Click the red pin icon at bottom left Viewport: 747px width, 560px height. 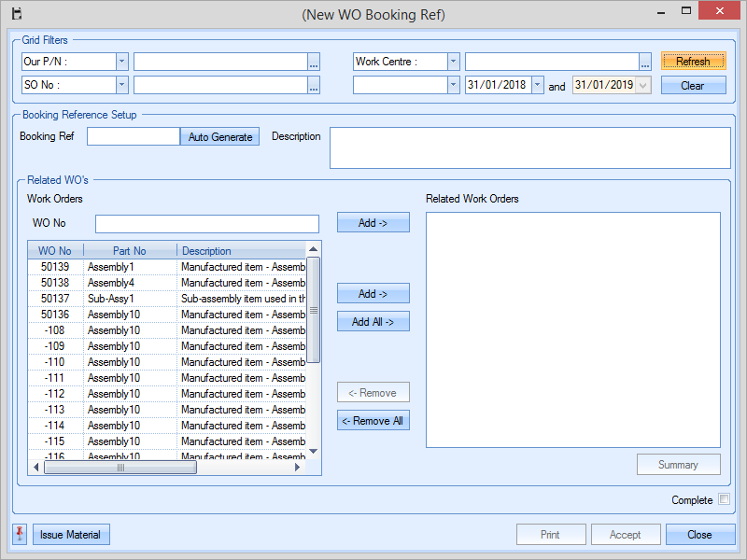point(20,534)
